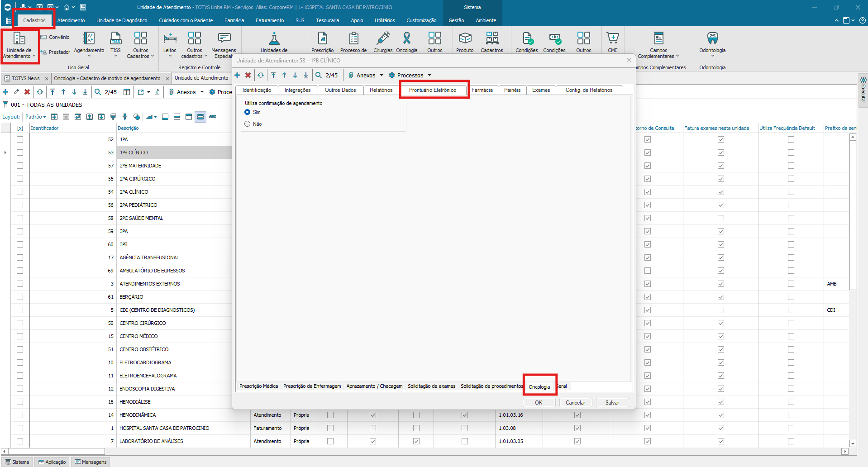The image size is (868, 467).
Task: Switch to the Atendimento ribbon tab
Action: coord(71,20)
